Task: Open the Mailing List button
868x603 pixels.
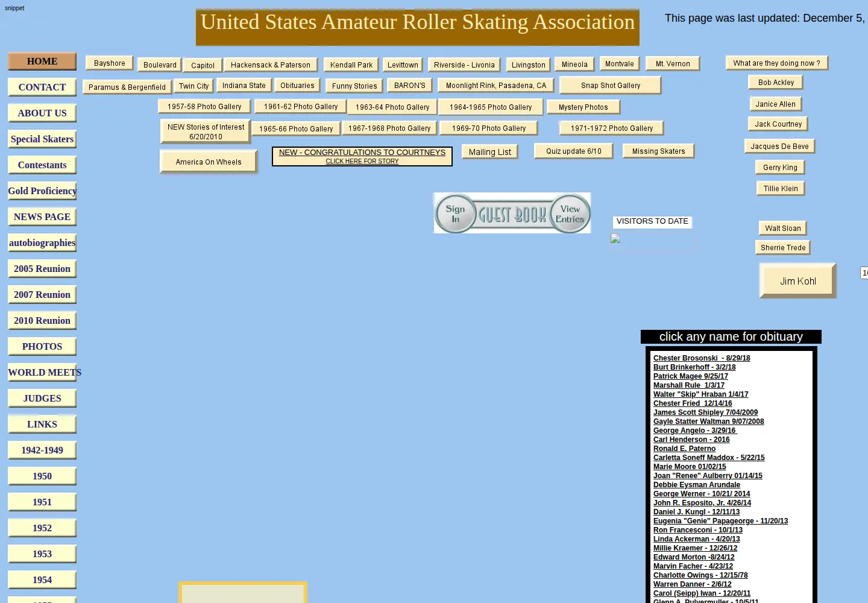Action: point(490,152)
